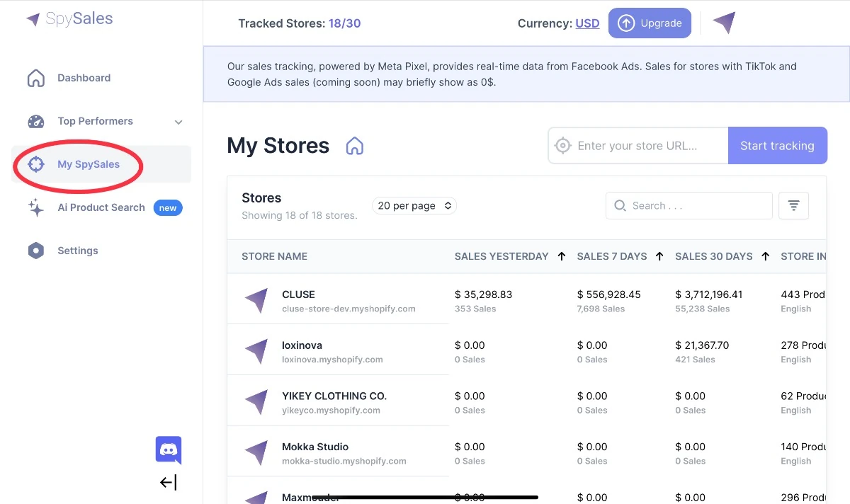Click the Top Performers gauge icon
This screenshot has height=504, width=850.
point(35,121)
